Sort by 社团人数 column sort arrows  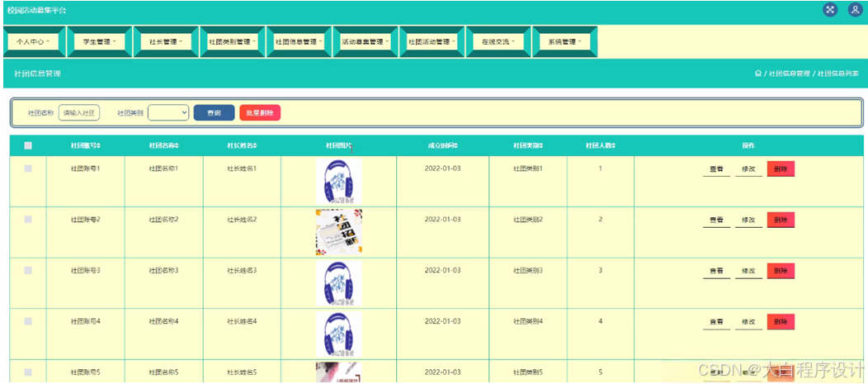[x=613, y=145]
